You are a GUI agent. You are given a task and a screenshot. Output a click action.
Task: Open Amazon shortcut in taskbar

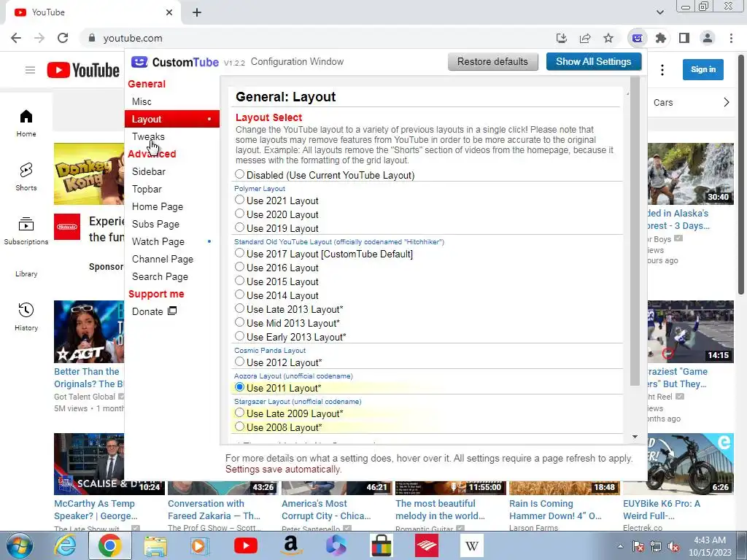coord(290,545)
